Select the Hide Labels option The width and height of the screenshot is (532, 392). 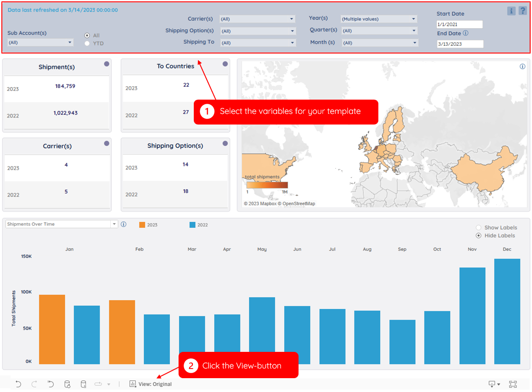click(x=478, y=236)
